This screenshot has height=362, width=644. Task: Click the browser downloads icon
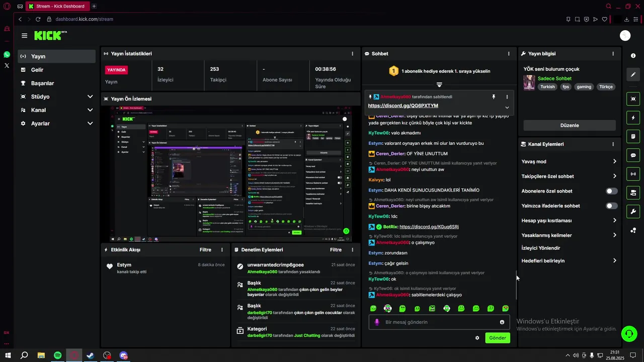click(627, 19)
